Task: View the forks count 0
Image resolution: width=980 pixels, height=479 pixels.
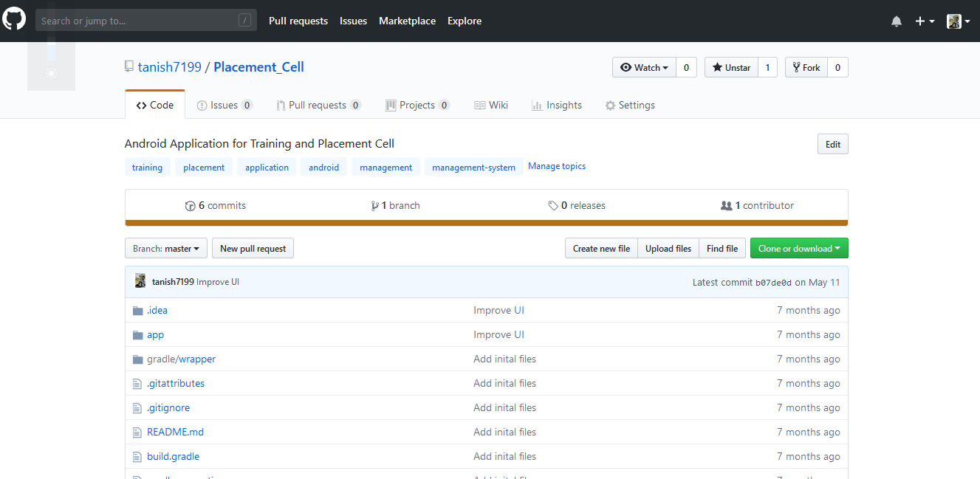Action: [x=837, y=67]
